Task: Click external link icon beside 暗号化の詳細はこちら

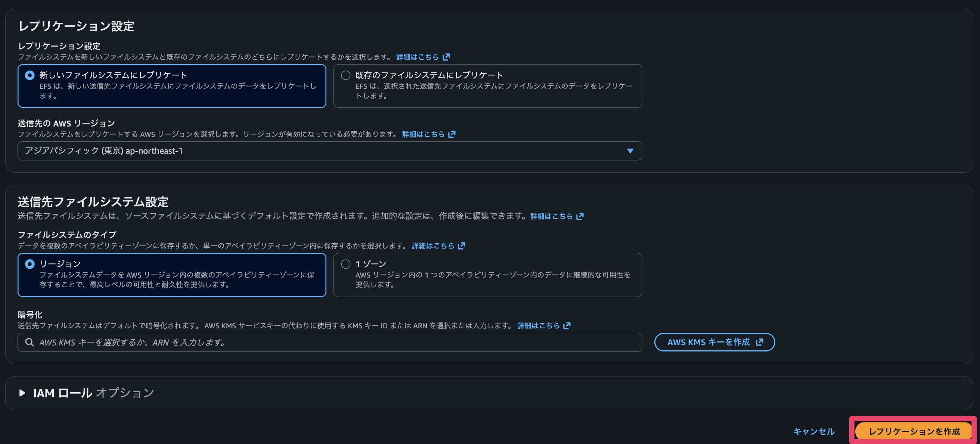Action: pyautogui.click(x=567, y=325)
